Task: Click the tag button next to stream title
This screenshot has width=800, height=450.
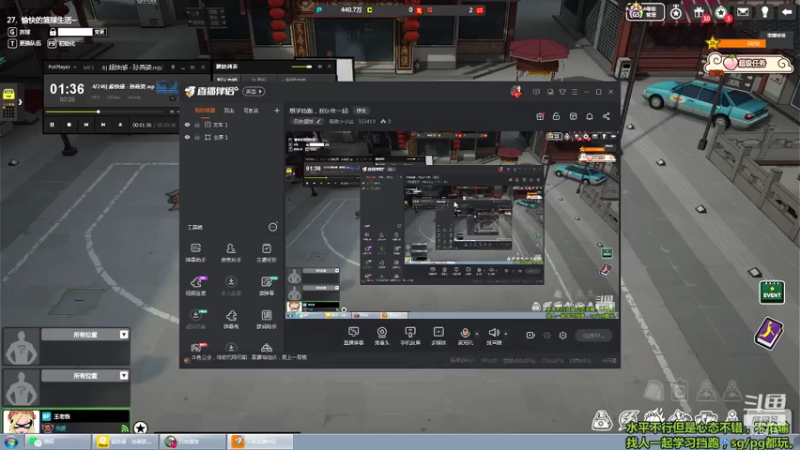Action: [361, 111]
